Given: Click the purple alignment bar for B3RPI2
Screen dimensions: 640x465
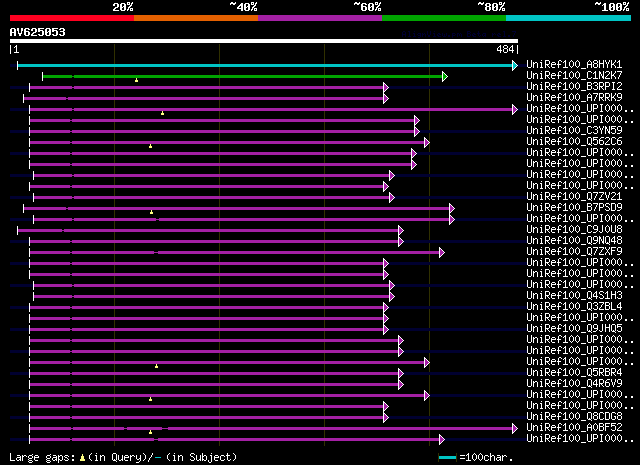Looking at the screenshot, I should (207, 87).
